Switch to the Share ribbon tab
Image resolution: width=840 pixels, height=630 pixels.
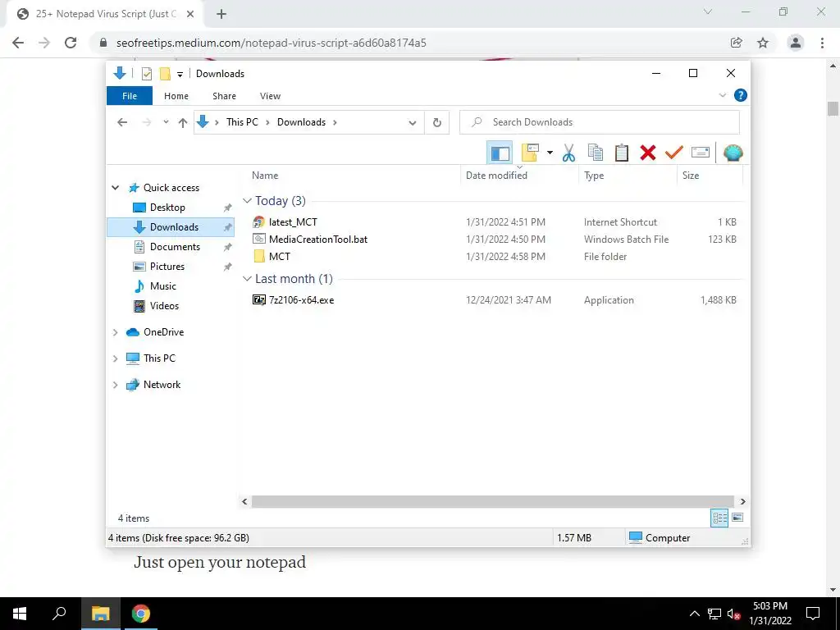pos(224,96)
